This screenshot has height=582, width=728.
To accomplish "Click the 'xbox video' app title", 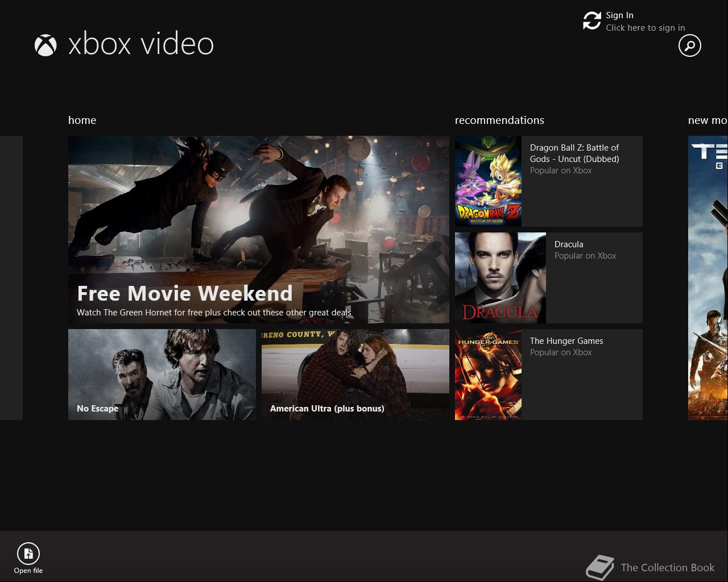I will tap(141, 44).
